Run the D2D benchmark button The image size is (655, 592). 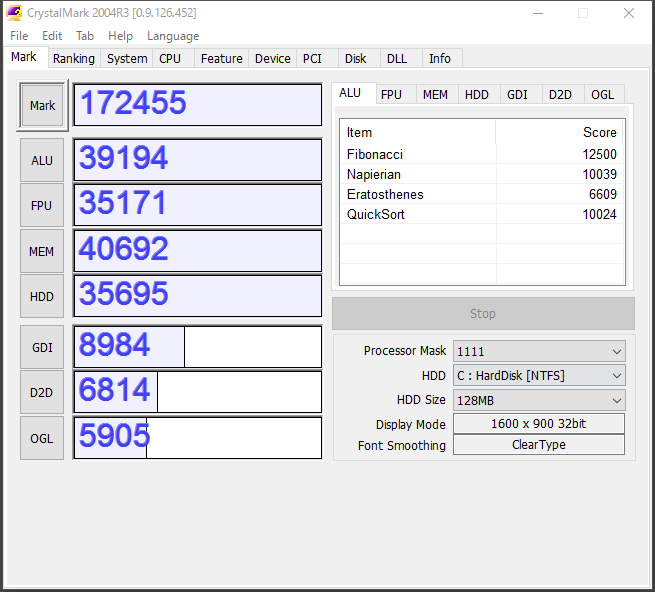point(42,393)
